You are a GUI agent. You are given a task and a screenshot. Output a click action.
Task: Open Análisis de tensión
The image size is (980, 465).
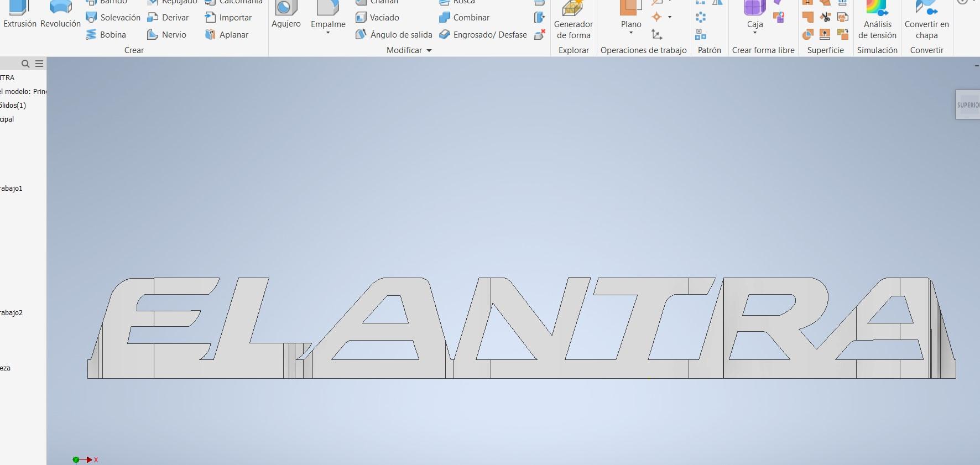[877, 20]
